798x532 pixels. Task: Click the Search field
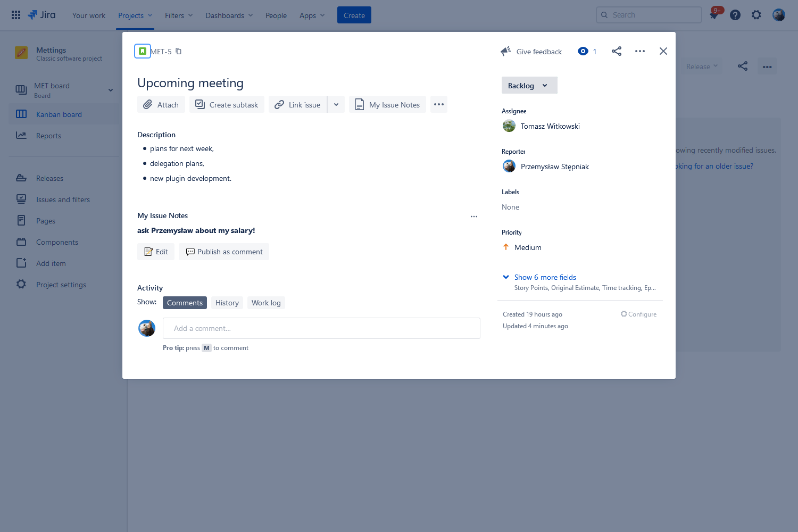point(649,15)
